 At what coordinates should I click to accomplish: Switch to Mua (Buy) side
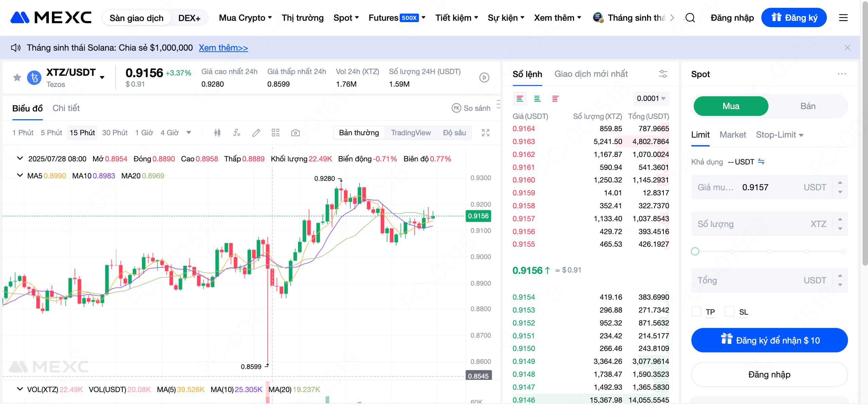point(731,106)
